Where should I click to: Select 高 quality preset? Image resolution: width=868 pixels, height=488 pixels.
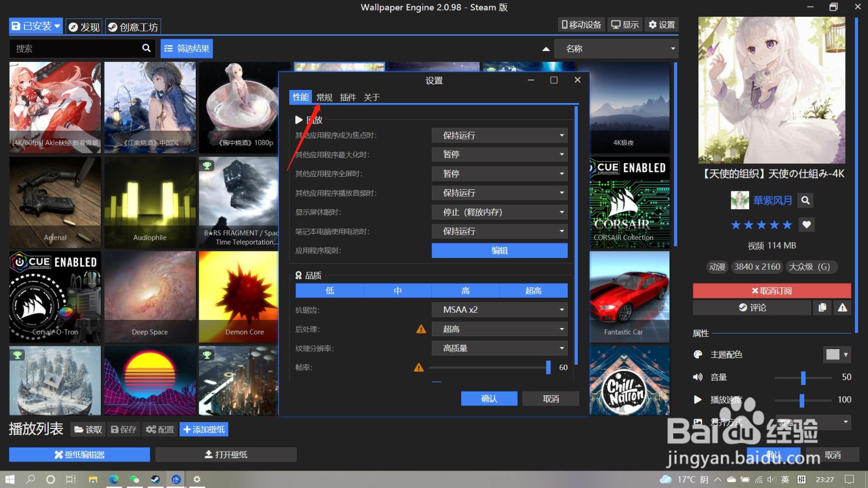465,291
